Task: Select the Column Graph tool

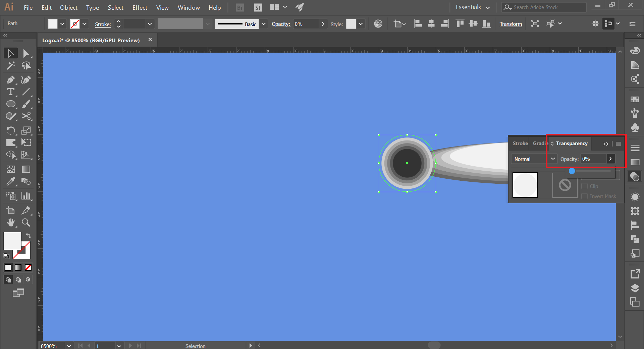Action: pyautogui.click(x=26, y=196)
